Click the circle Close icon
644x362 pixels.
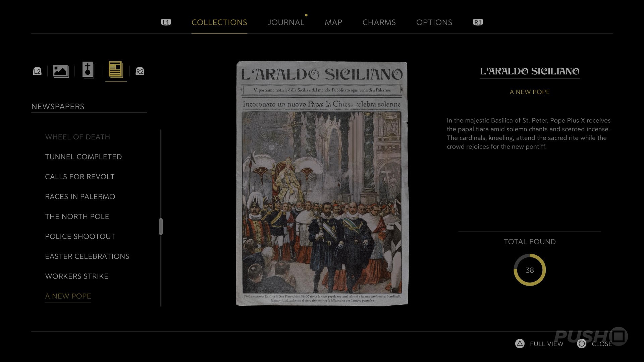(x=582, y=344)
